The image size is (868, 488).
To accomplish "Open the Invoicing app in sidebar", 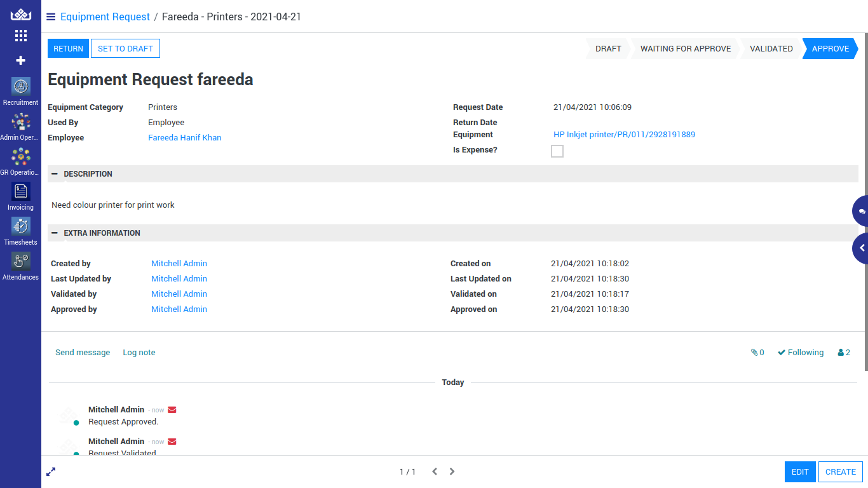I will (20, 192).
